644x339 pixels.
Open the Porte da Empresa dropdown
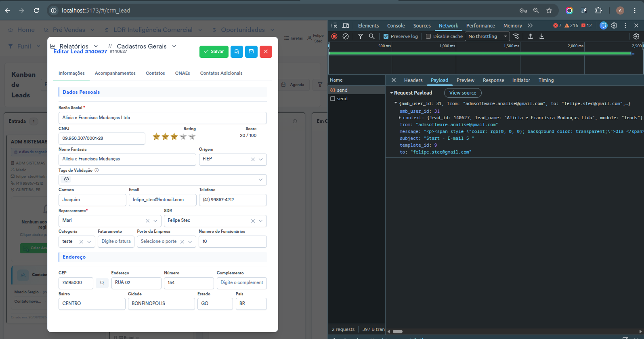click(x=190, y=242)
